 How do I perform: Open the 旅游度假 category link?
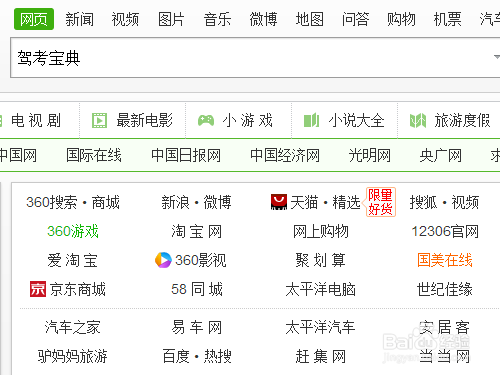click(462, 120)
